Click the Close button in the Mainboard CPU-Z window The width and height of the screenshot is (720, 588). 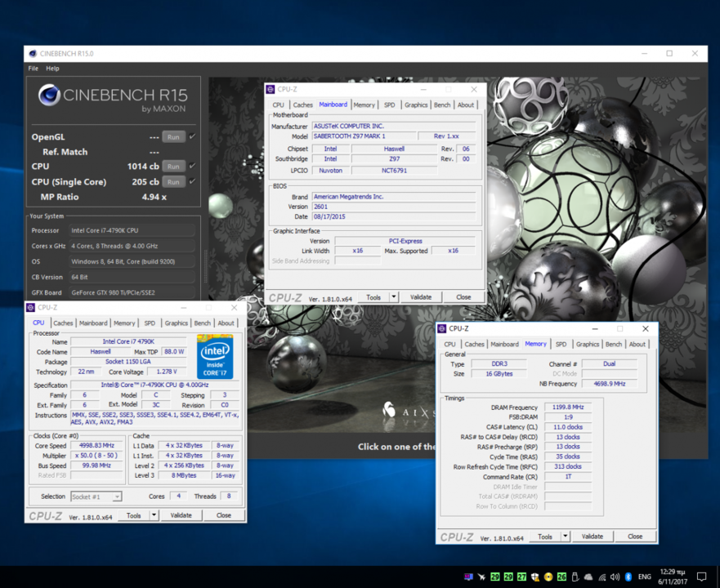click(x=463, y=297)
